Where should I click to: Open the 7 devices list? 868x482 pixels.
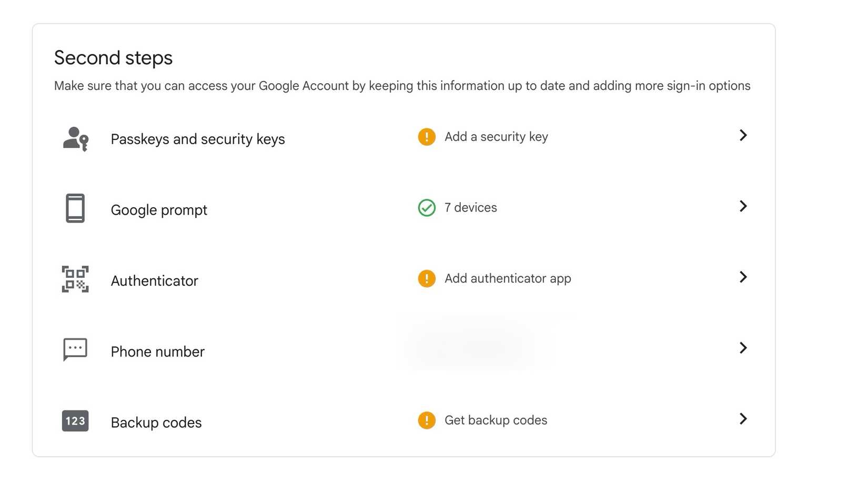470,207
